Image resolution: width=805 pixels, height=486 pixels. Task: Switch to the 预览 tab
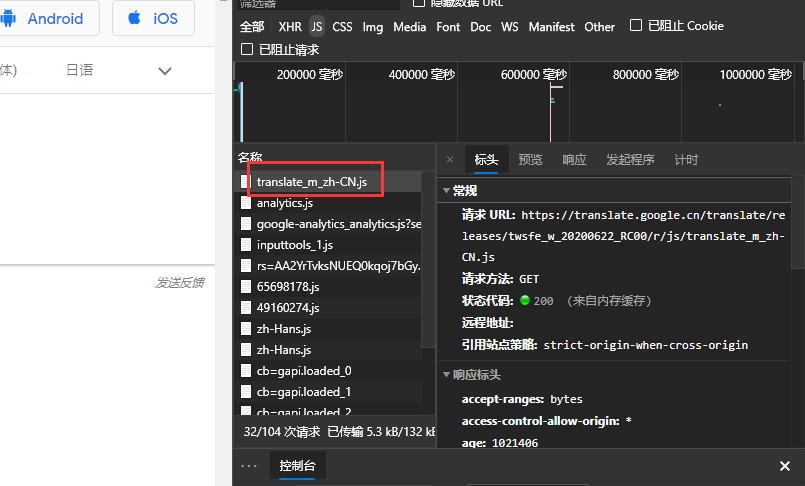(x=530, y=160)
